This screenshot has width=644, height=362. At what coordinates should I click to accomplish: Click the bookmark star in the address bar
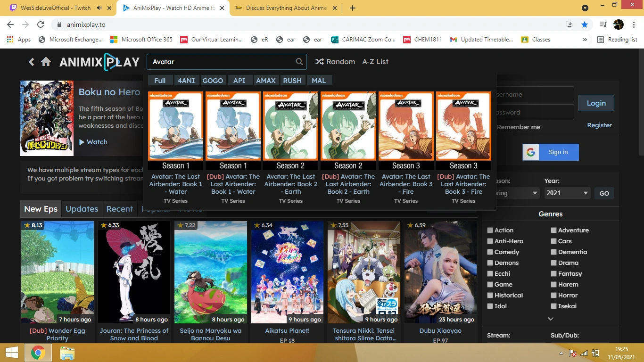[x=585, y=24]
